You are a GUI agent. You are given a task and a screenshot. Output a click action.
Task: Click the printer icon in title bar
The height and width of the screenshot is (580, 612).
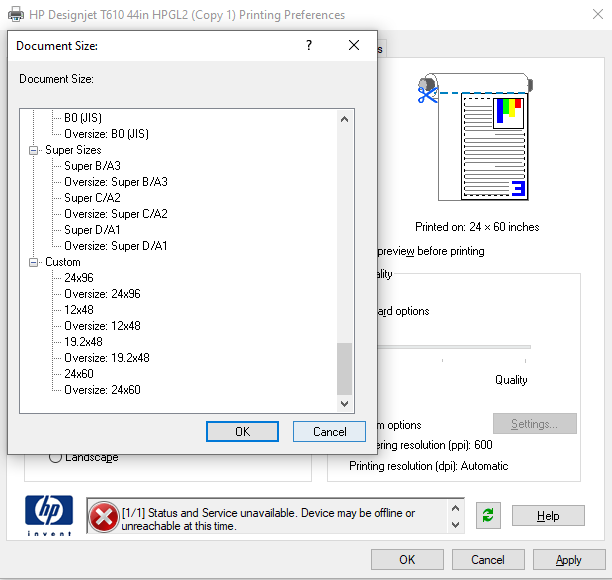click(14, 15)
